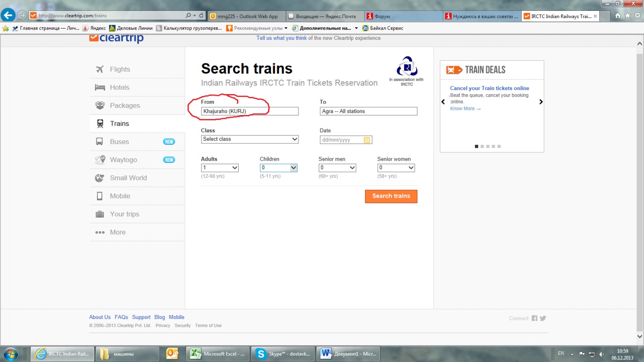Click the To station input field
The height and width of the screenshot is (362, 644).
click(x=368, y=111)
